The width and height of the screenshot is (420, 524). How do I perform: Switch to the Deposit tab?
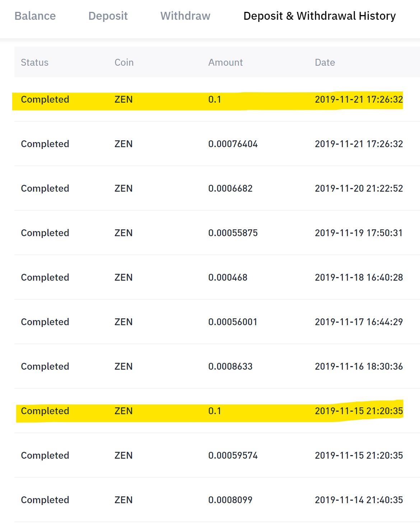(x=108, y=16)
